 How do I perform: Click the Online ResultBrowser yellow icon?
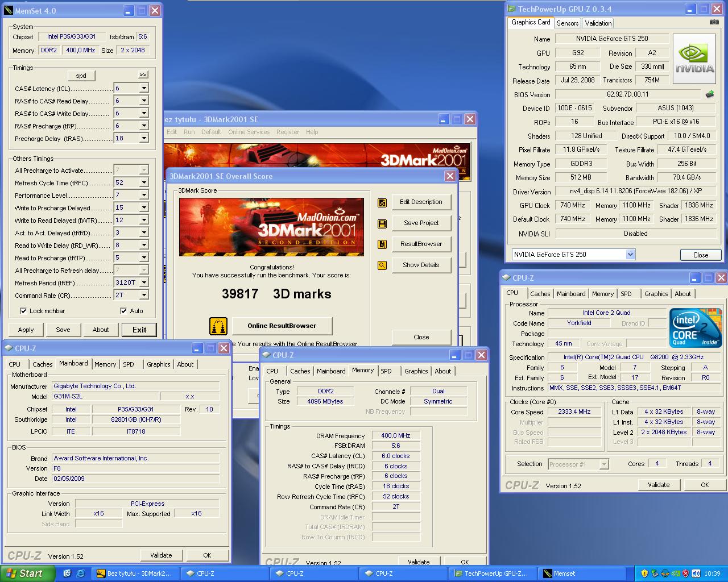tap(218, 326)
